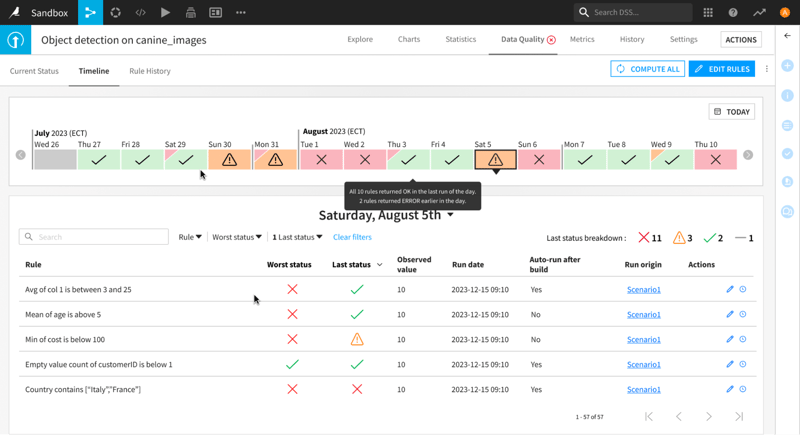
Task: Open the applications grid icon
Action: click(x=708, y=12)
